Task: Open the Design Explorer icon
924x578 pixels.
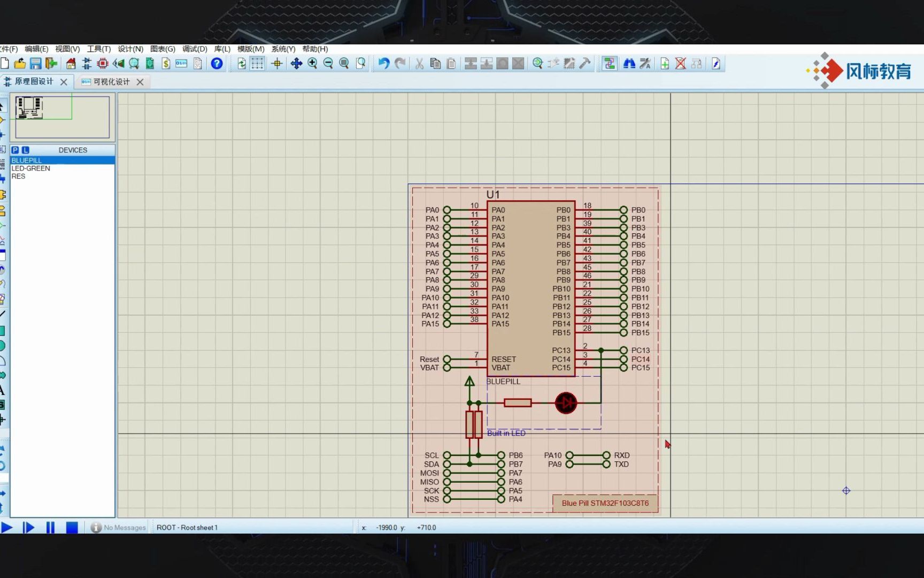Action: (134, 63)
